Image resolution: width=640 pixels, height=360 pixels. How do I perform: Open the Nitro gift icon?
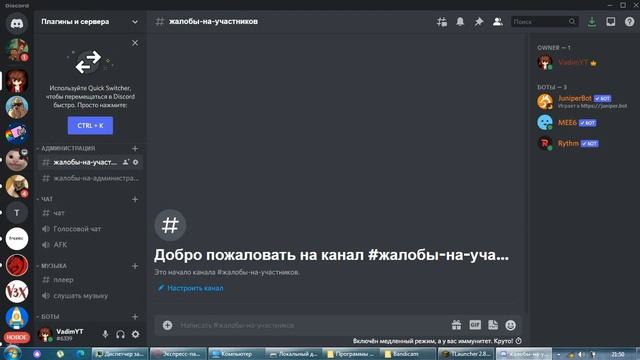point(456,325)
